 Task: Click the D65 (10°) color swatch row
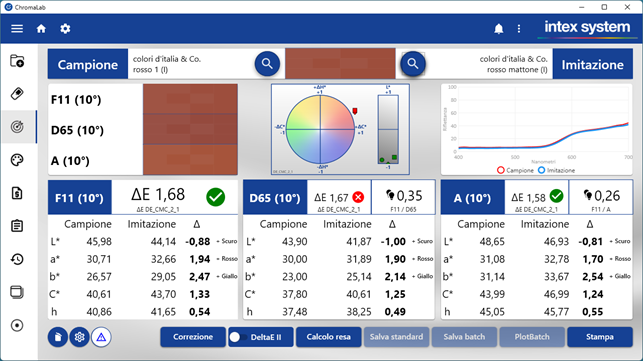point(190,129)
